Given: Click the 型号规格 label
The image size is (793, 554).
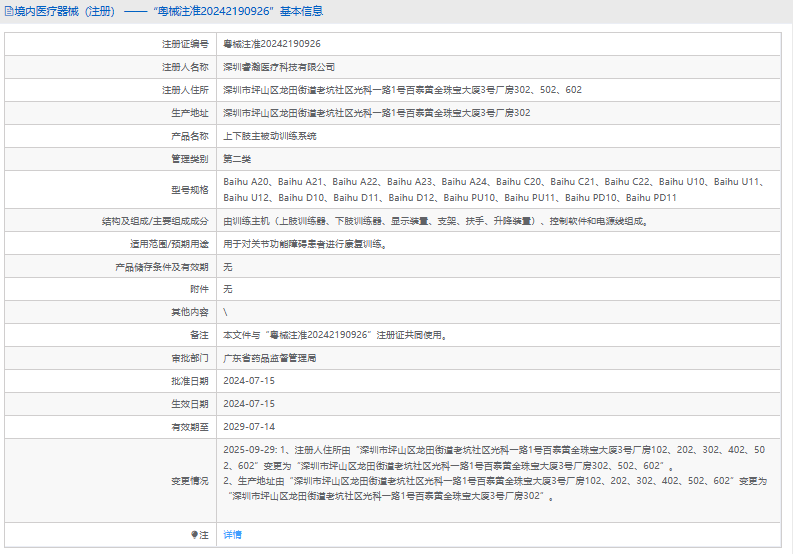Looking at the screenshot, I should click(x=190, y=190).
